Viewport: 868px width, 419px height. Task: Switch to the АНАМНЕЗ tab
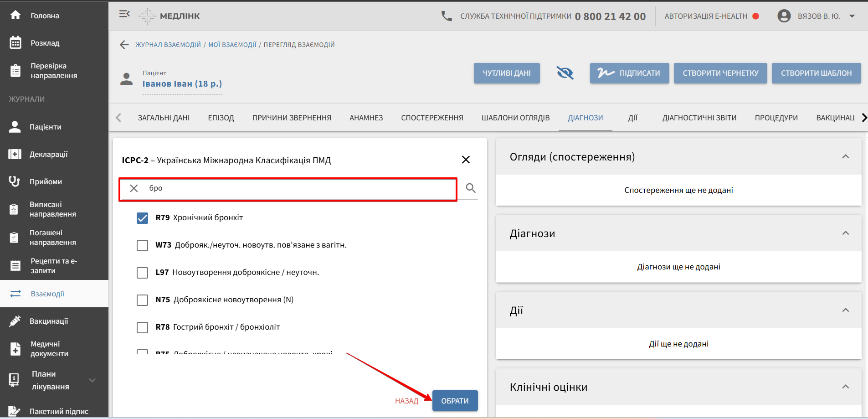[366, 118]
